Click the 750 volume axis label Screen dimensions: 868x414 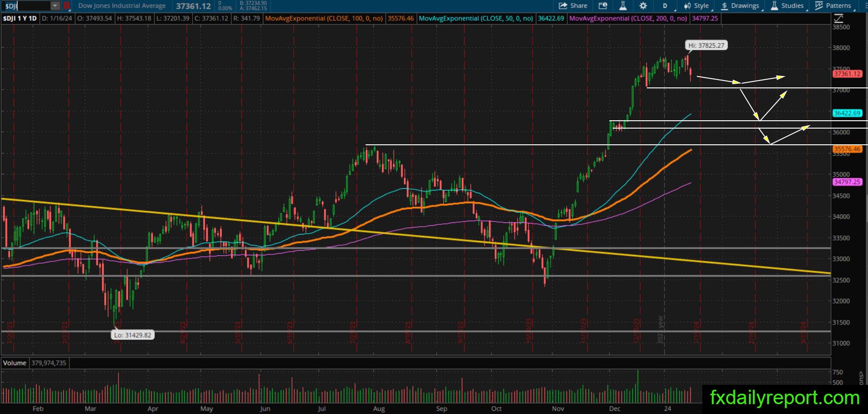tap(837, 372)
